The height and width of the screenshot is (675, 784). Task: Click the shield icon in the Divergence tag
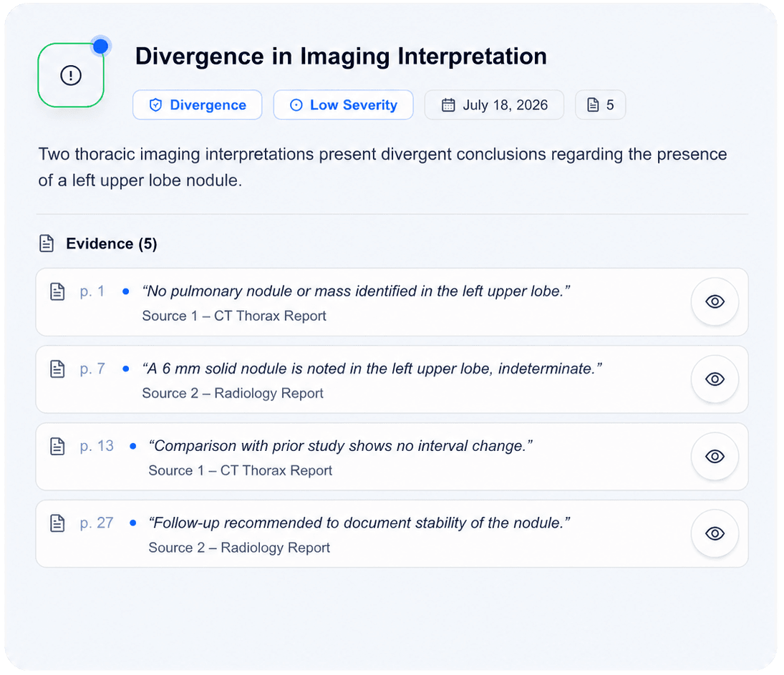pyautogui.click(x=155, y=105)
